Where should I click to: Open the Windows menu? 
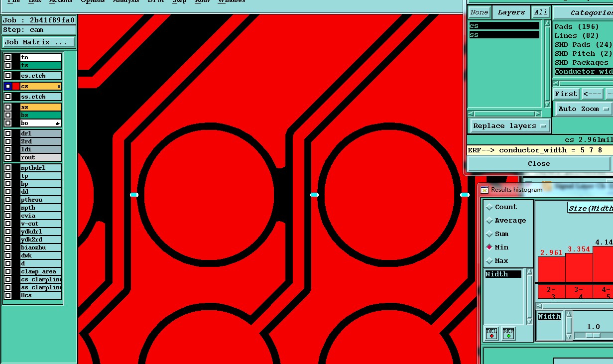tap(232, 1)
